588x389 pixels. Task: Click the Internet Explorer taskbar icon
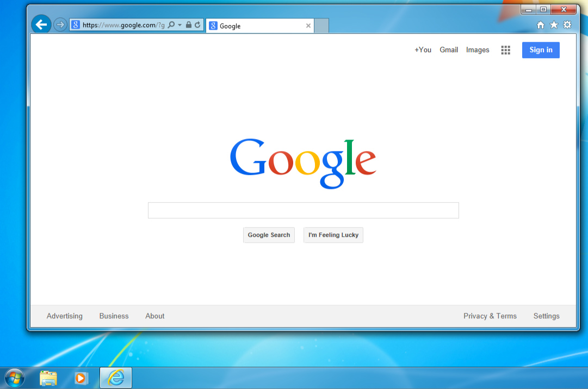tap(116, 378)
